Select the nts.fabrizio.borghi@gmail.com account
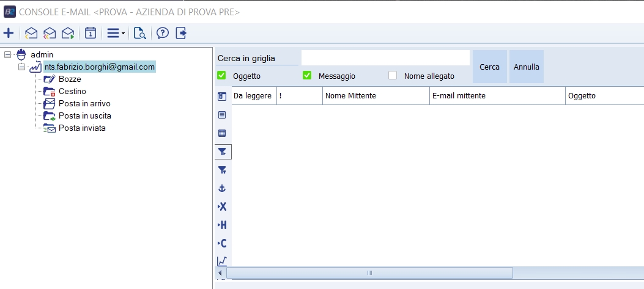Image resolution: width=644 pixels, height=289 pixels. coord(100,67)
